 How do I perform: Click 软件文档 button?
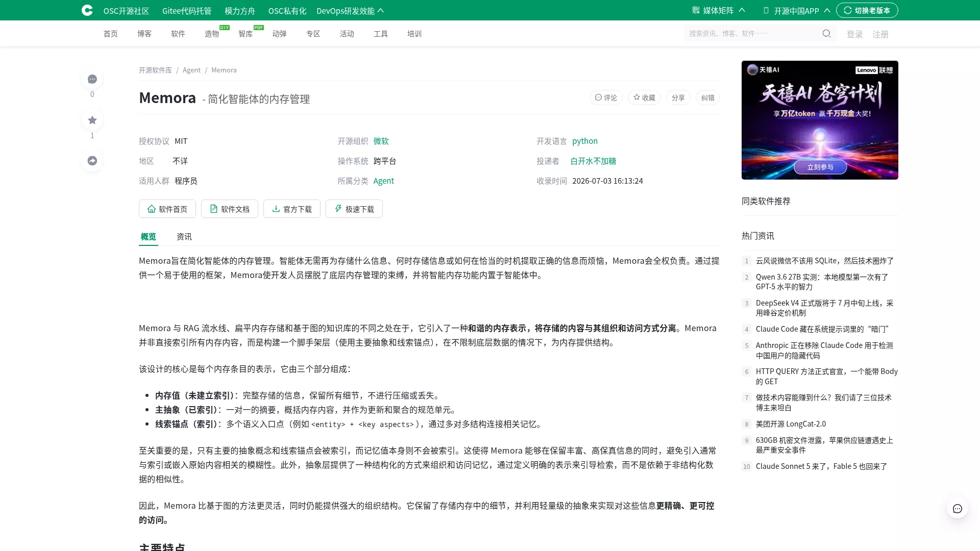pyautogui.click(x=230, y=209)
